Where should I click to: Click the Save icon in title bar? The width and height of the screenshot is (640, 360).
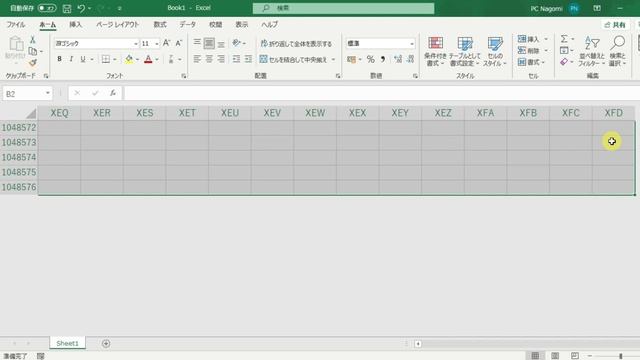click(67, 8)
